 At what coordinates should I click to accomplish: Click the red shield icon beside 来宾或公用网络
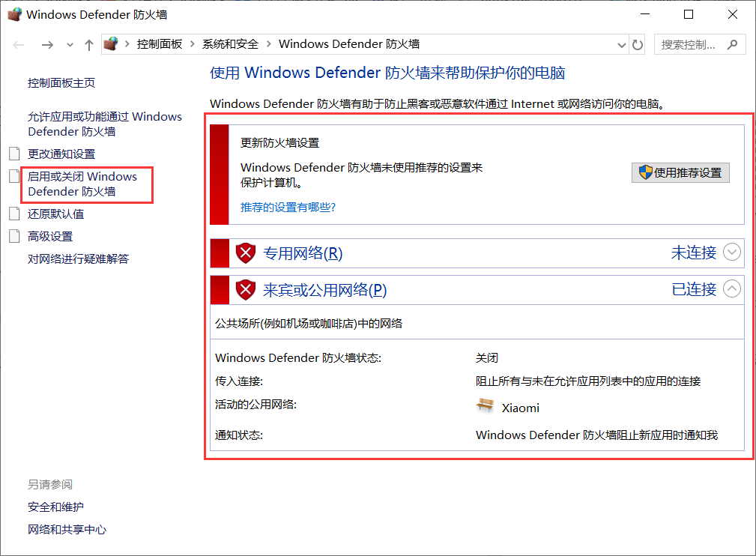point(246,288)
